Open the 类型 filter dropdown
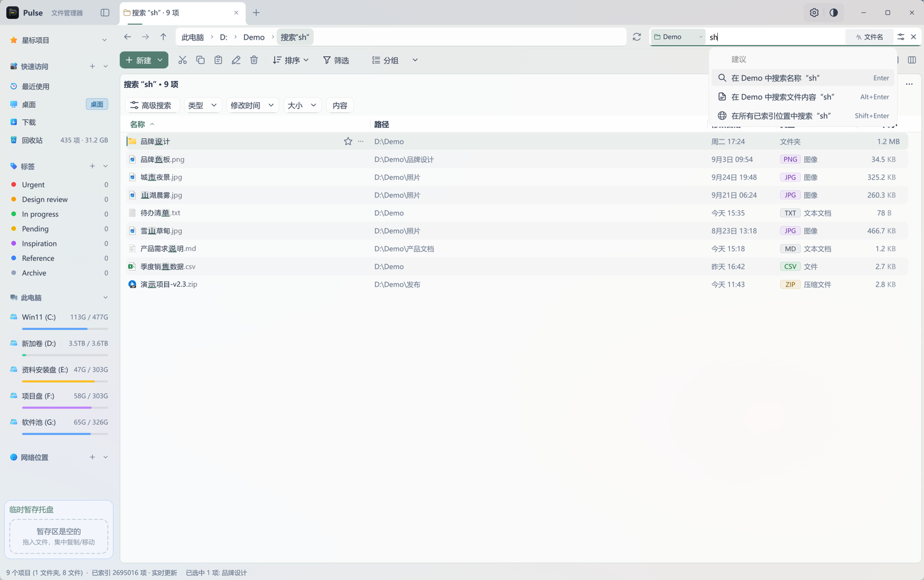Viewport: 924px width, 580px height. click(203, 106)
